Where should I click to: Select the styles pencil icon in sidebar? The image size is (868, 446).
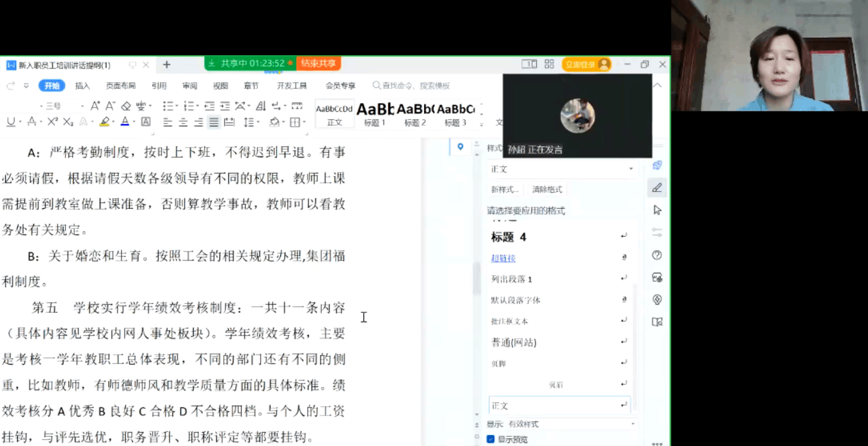[x=657, y=187]
